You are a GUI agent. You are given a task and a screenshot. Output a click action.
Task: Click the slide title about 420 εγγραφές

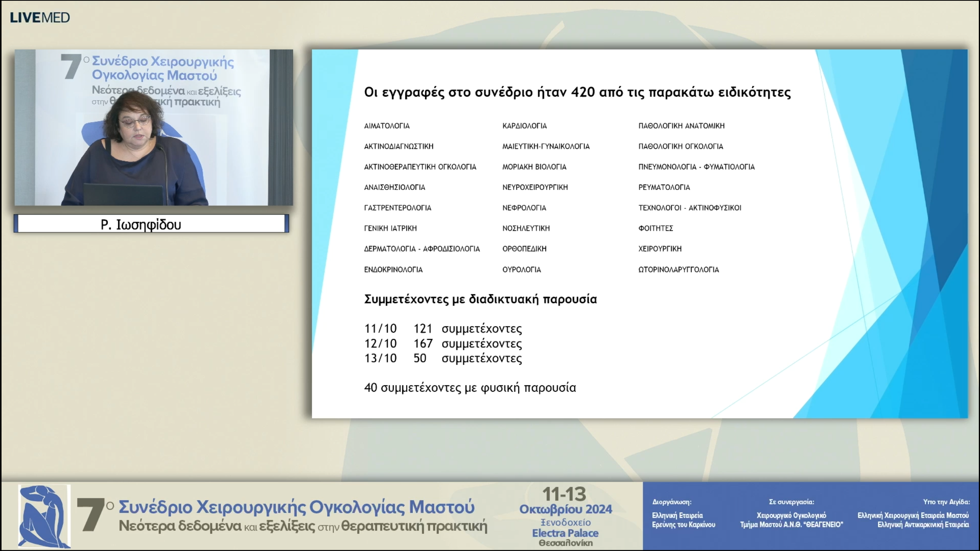pyautogui.click(x=577, y=93)
